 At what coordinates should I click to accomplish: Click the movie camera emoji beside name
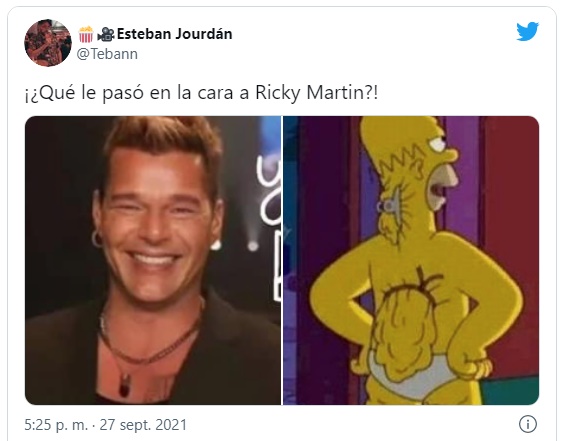pos(106,35)
